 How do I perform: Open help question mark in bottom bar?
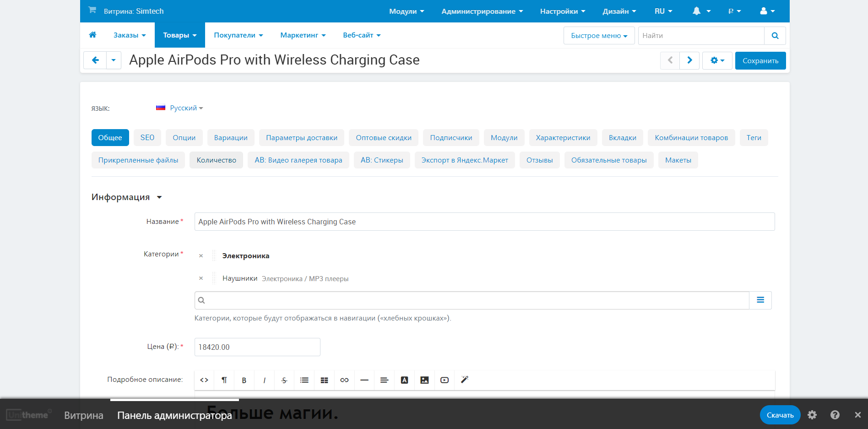point(835,415)
